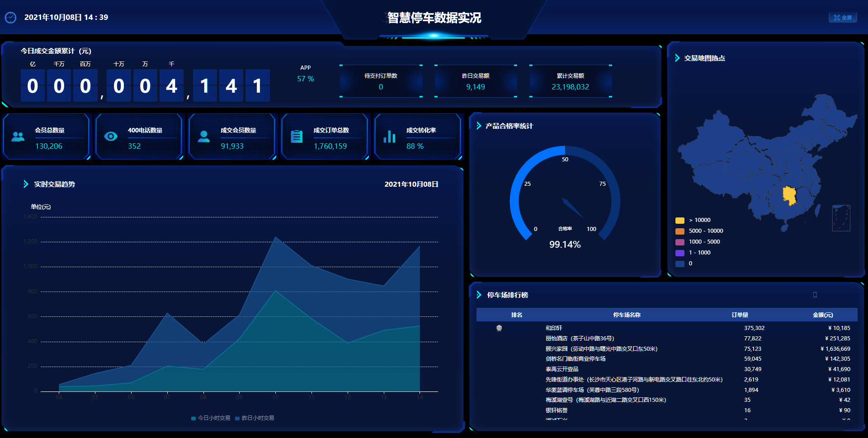Toggle the '> 10000' map legend item
The height and width of the screenshot is (438, 868).
[693, 220]
